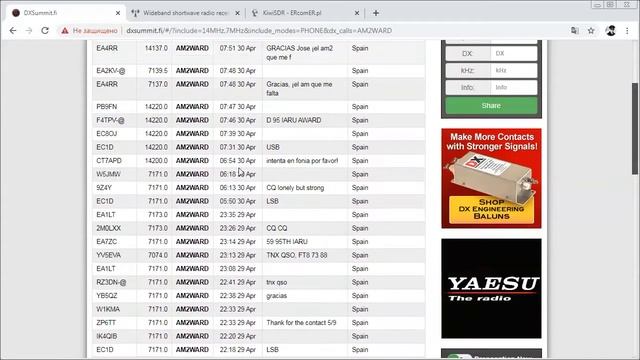Screen dimensions: 640x360
Task: Select spotter 2M0LXX callsign
Action: [109, 228]
